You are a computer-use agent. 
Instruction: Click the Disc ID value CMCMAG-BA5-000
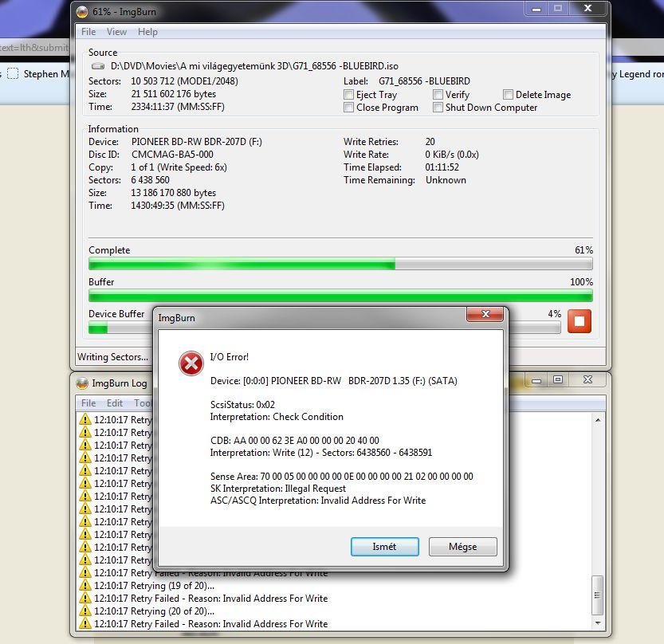click(172, 155)
